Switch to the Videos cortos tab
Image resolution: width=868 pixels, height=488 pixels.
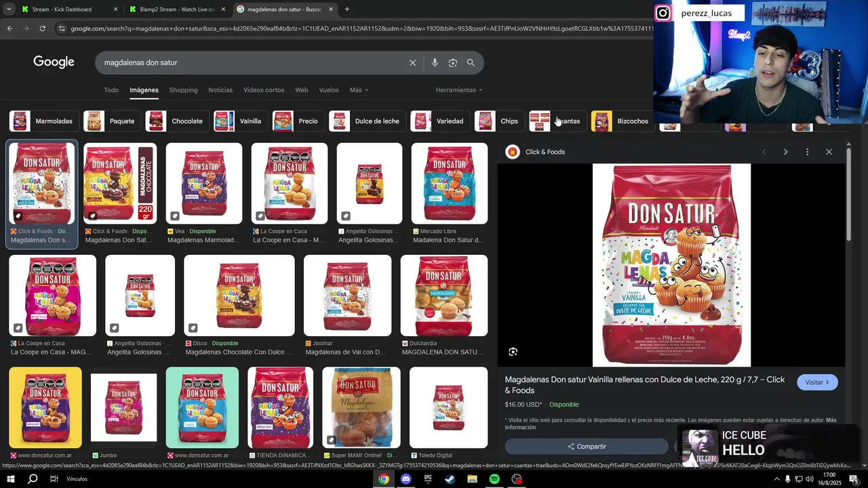pos(264,90)
